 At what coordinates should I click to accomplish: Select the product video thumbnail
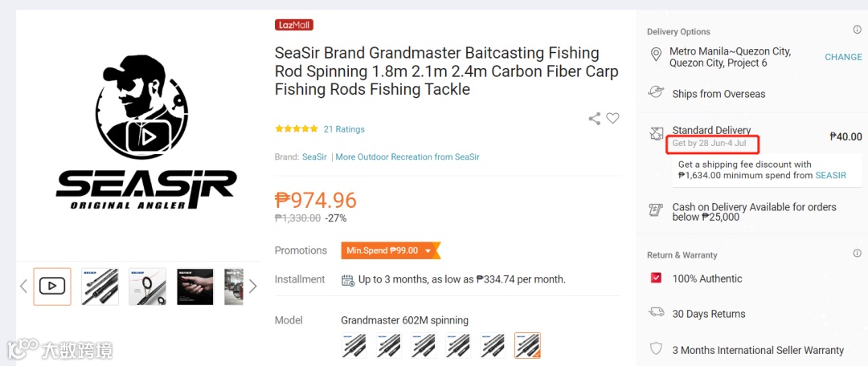coord(52,286)
